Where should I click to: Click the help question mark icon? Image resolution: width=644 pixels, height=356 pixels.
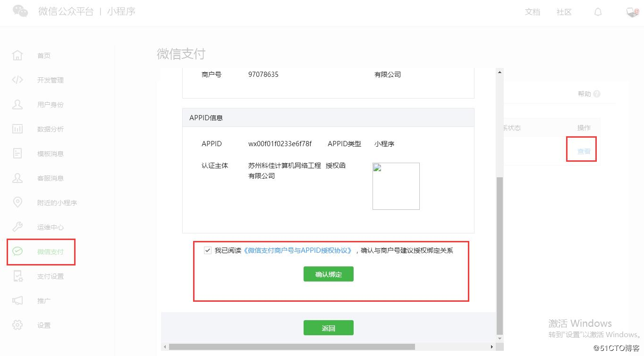point(597,94)
